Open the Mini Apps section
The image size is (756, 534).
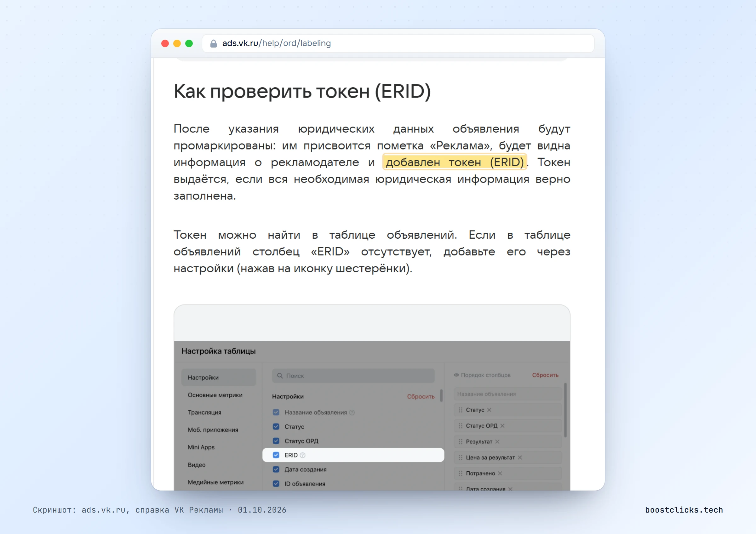coord(201,447)
